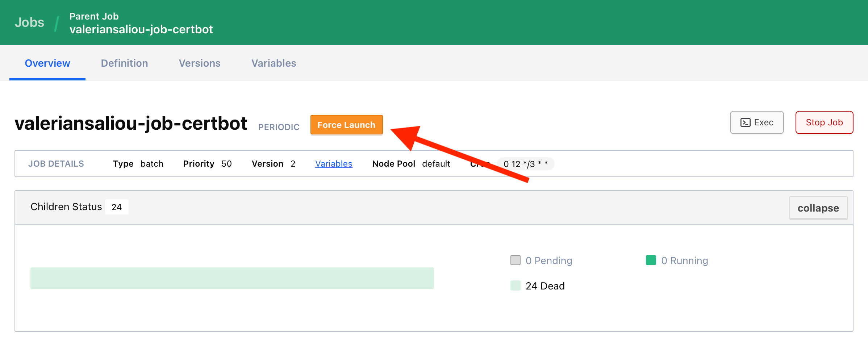The width and height of the screenshot is (868, 342).
Task: Switch to the Definition tab
Action: 124,63
